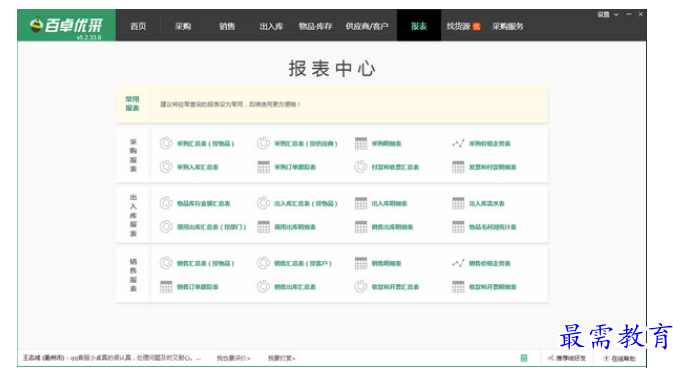
Task: Click the green calculator icon in status bar
Action: (524, 358)
